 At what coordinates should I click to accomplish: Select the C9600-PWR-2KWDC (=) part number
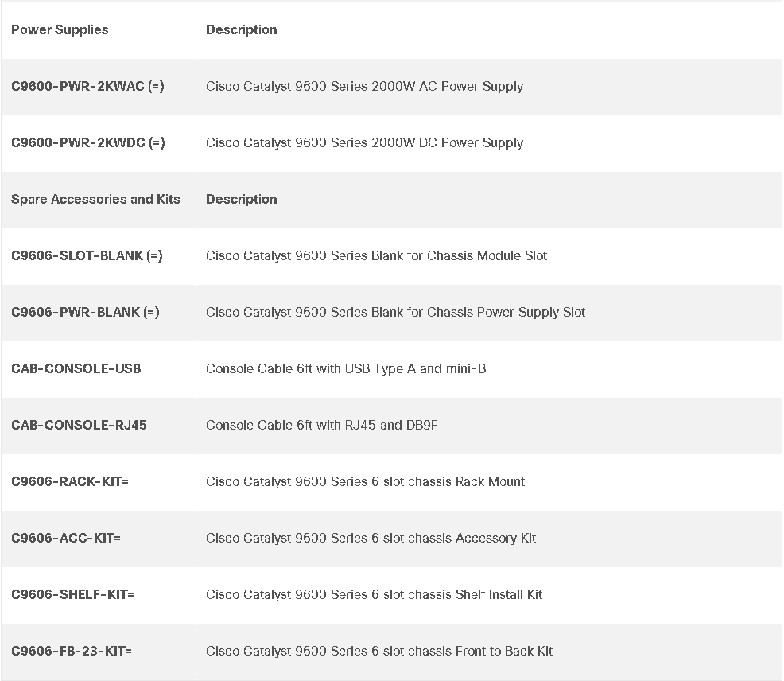tap(88, 142)
